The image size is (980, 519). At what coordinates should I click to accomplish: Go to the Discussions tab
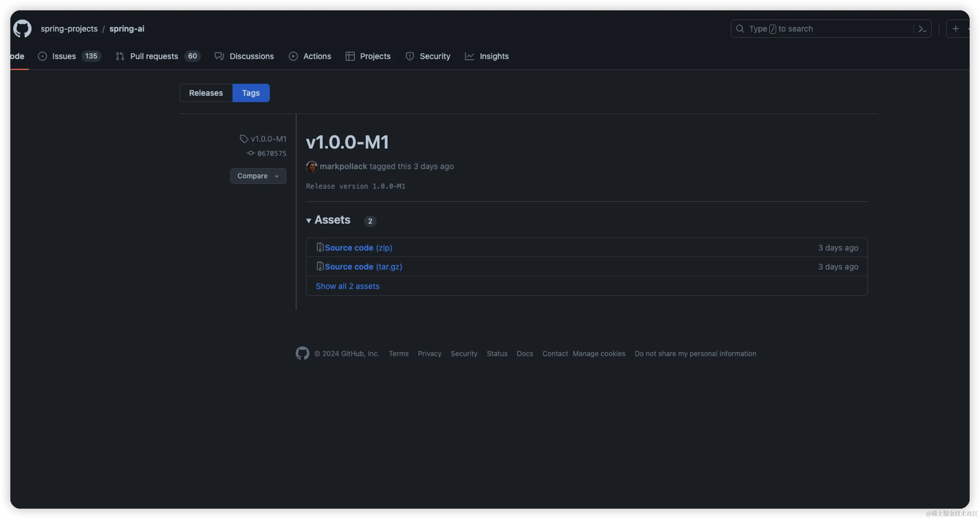[244, 56]
